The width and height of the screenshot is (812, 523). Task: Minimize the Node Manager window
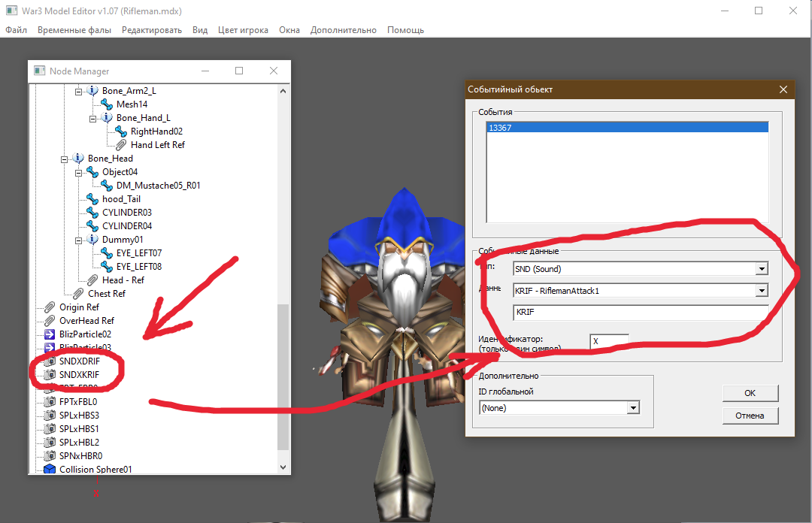point(205,71)
